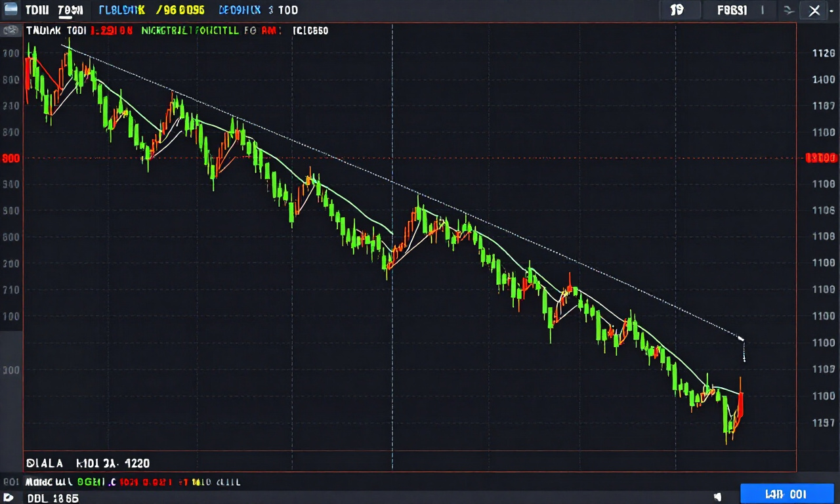The image size is (840, 504).
Task: Click the DDL 1865 text in the status bar
Action: 52,498
